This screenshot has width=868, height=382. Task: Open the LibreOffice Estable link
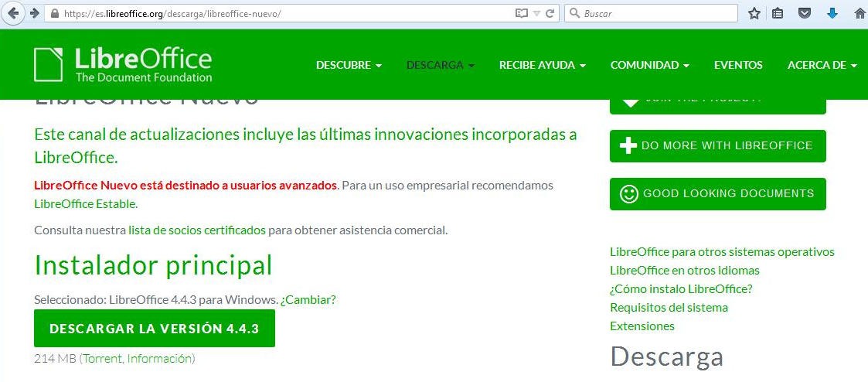coord(85,203)
